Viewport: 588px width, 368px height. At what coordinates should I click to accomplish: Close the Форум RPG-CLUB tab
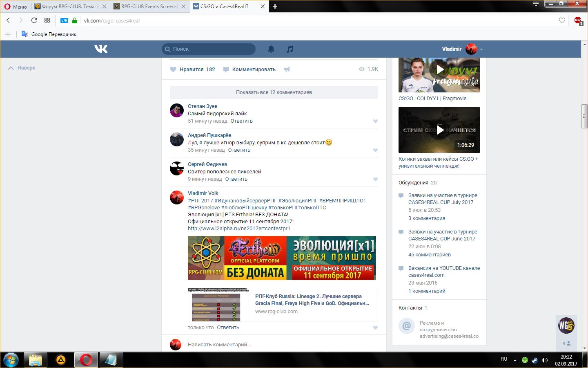point(104,6)
